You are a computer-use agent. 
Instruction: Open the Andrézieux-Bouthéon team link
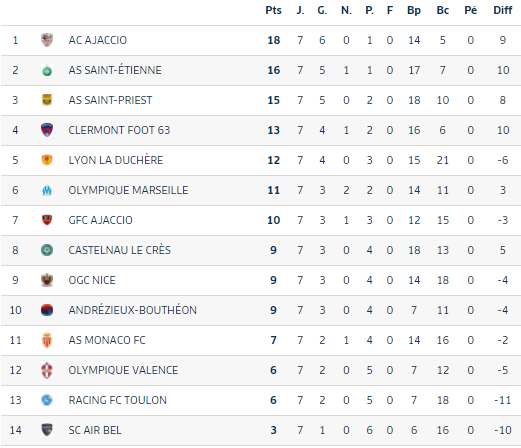tap(132, 310)
